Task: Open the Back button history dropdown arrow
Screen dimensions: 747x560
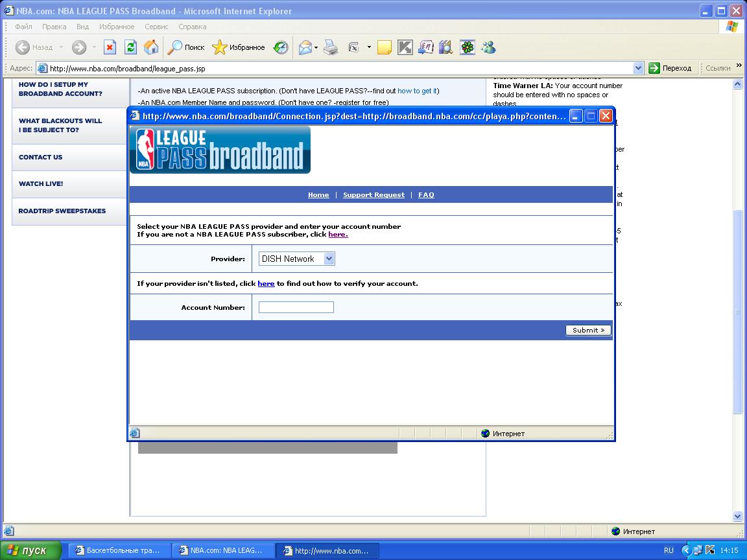Action: [x=61, y=47]
